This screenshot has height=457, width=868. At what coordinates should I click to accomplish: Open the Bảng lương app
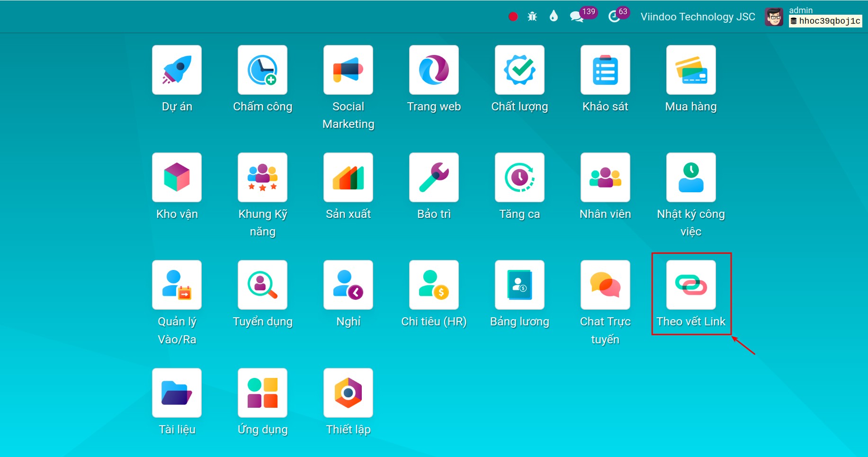point(519,285)
